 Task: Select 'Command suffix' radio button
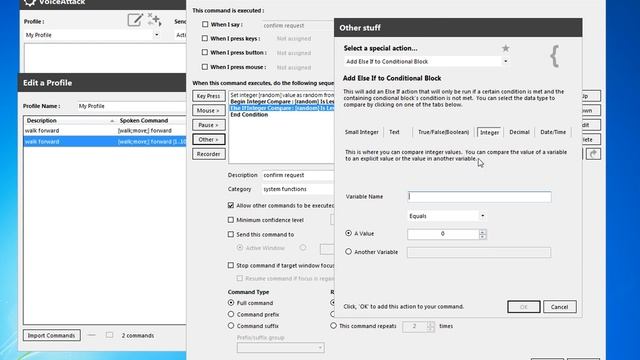(231, 326)
